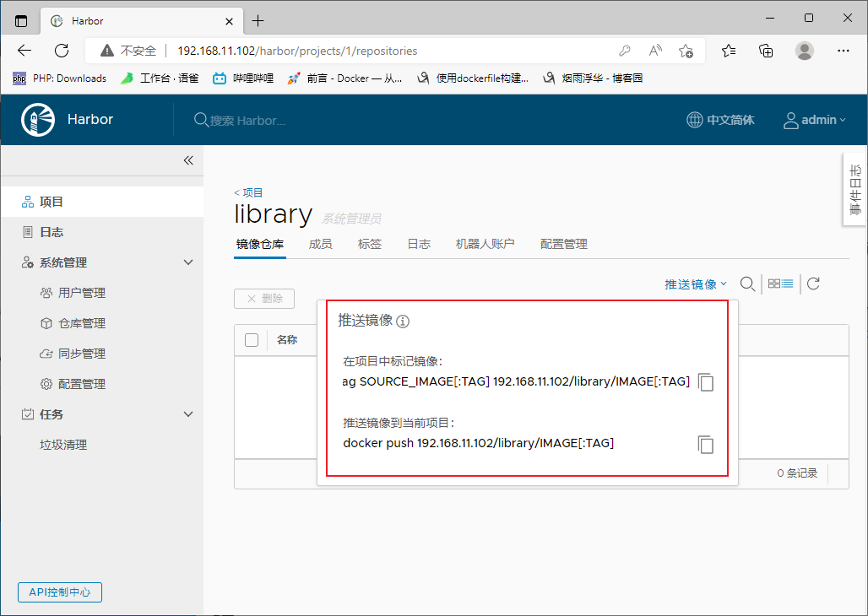The height and width of the screenshot is (616, 868).
Task: Open 哔哩哔哩 bookmark
Action: coord(243,78)
